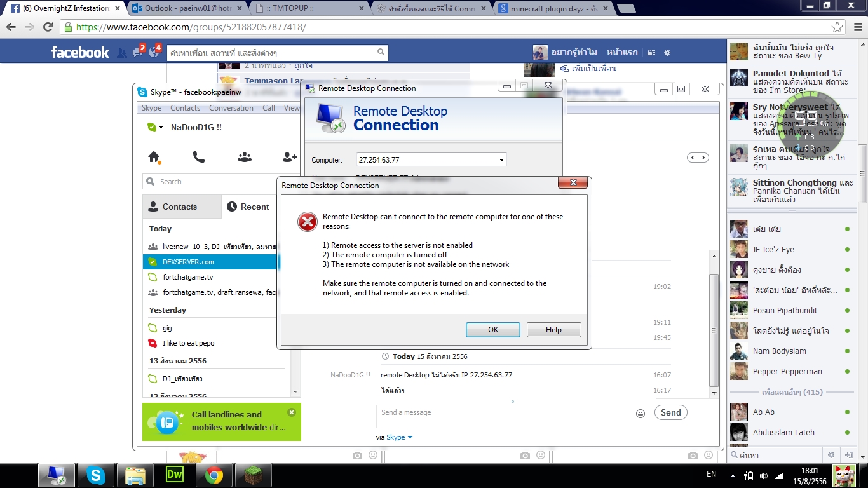The width and height of the screenshot is (868, 488).
Task: Reload the page in Chrome
Action: pos(48,27)
